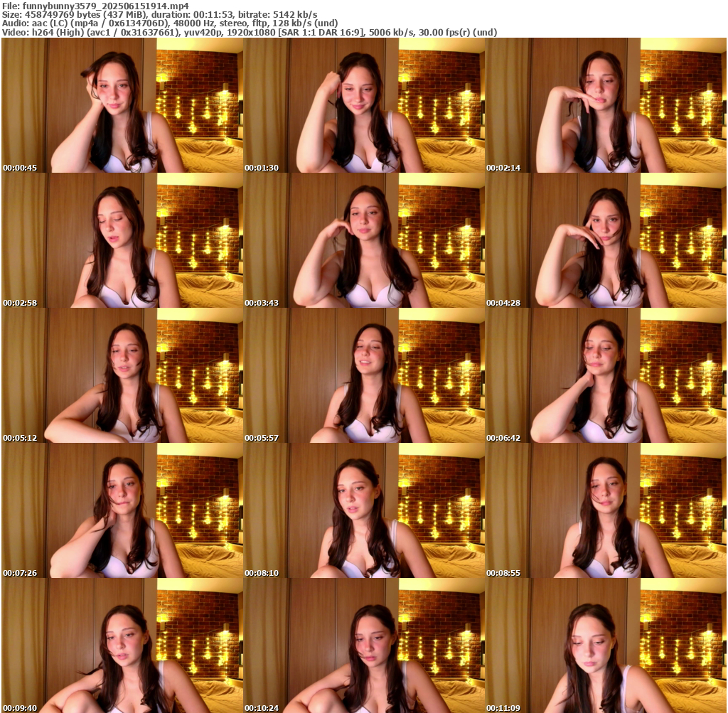
Task: Select the Size and duration info line
Action: click(x=160, y=14)
